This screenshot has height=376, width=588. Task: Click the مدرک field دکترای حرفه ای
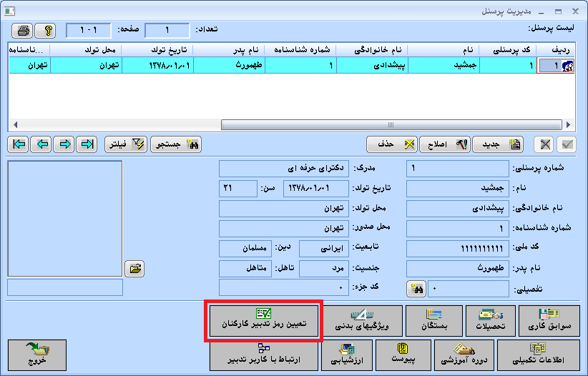coord(284,168)
